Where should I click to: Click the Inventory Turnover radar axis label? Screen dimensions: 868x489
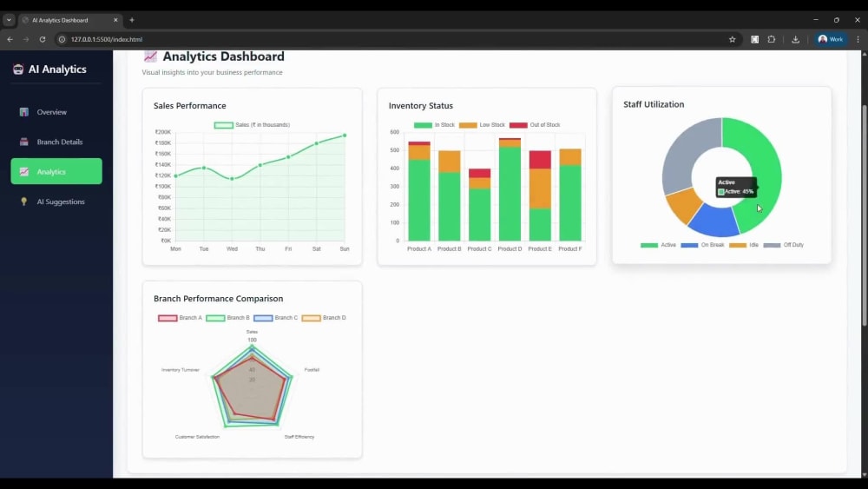[181, 370]
